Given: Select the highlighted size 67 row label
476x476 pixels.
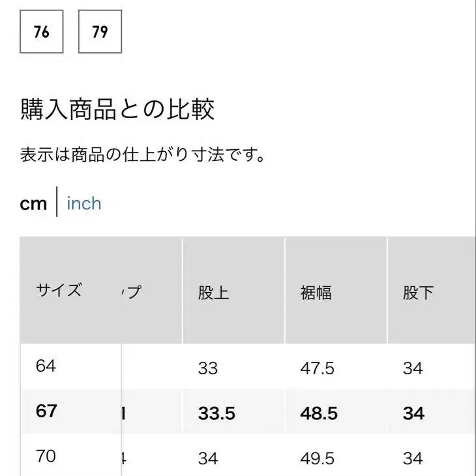Looking at the screenshot, I should coord(47,411).
